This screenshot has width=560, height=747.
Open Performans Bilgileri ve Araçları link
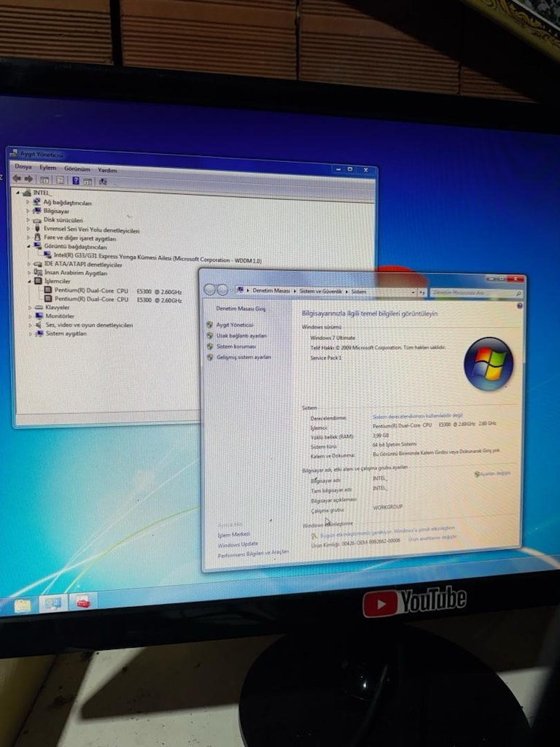(253, 554)
